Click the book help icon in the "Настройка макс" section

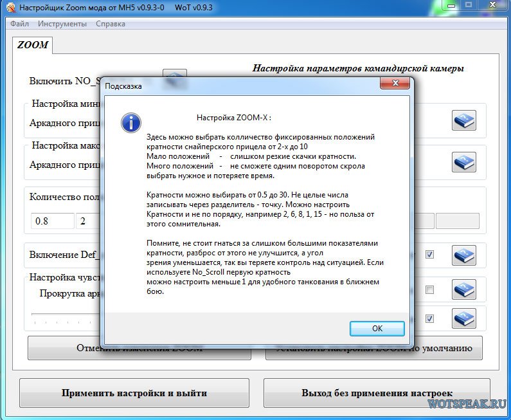tap(463, 161)
